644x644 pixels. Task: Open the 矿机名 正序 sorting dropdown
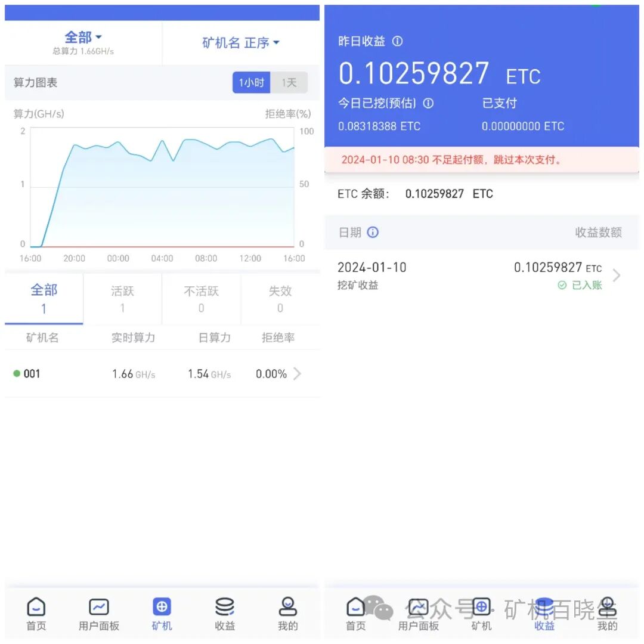(241, 43)
